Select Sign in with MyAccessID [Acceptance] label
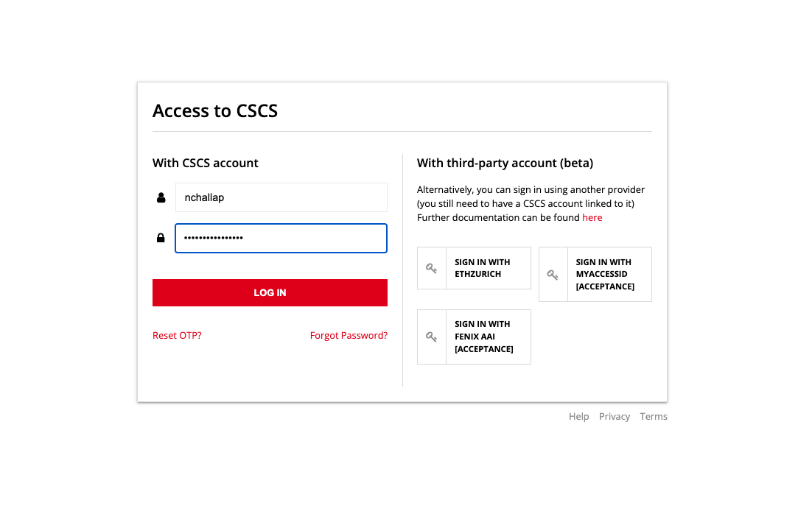This screenshot has width=812, height=531. pyautogui.click(x=605, y=274)
